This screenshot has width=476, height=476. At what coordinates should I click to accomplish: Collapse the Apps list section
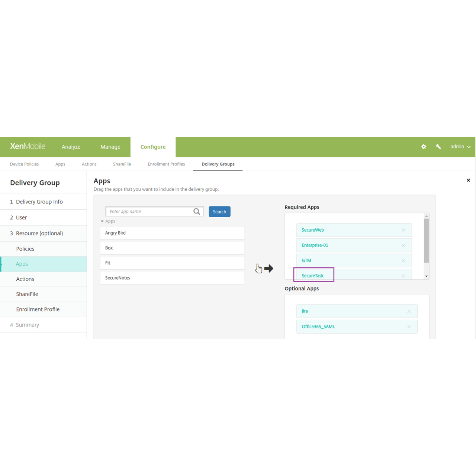(102, 221)
